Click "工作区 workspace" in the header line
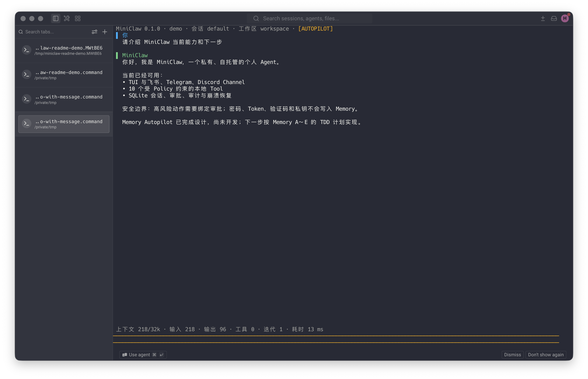588x379 pixels. pos(264,29)
